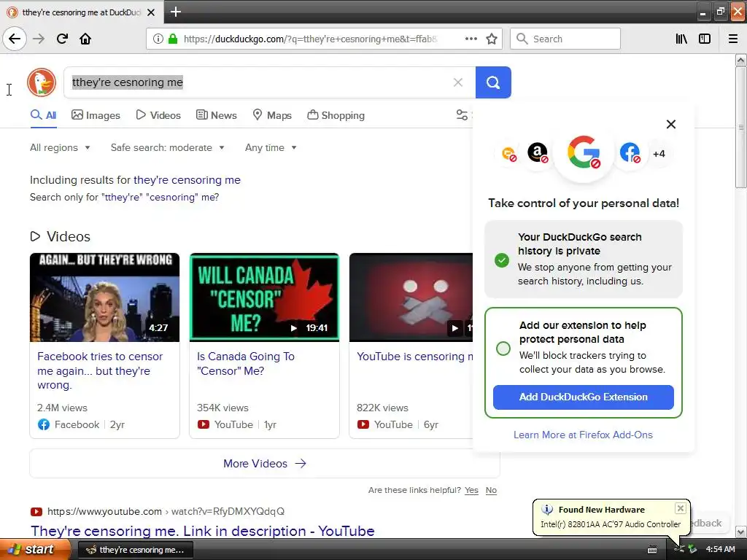Open the Firefox hamburger menu

(732, 39)
